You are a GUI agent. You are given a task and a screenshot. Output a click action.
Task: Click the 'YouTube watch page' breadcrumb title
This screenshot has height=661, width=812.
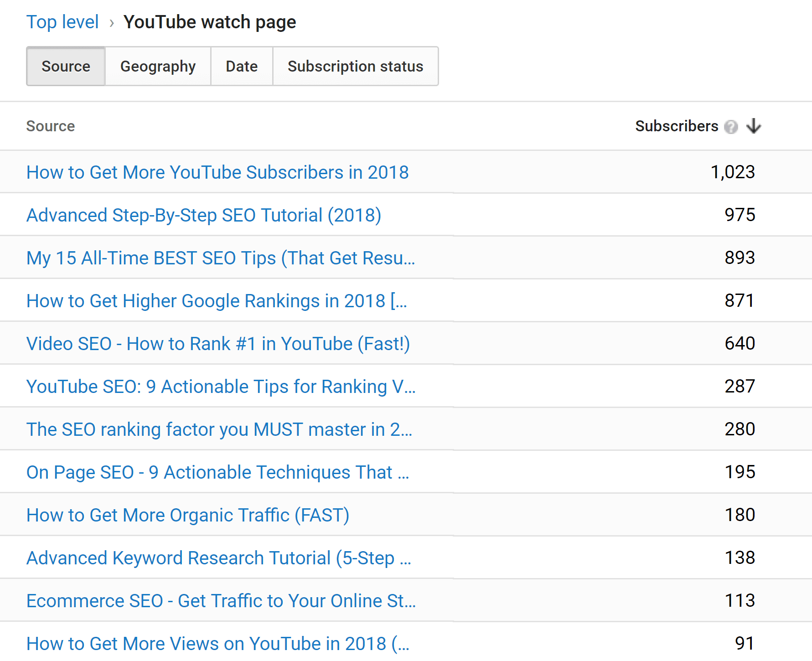tap(210, 22)
